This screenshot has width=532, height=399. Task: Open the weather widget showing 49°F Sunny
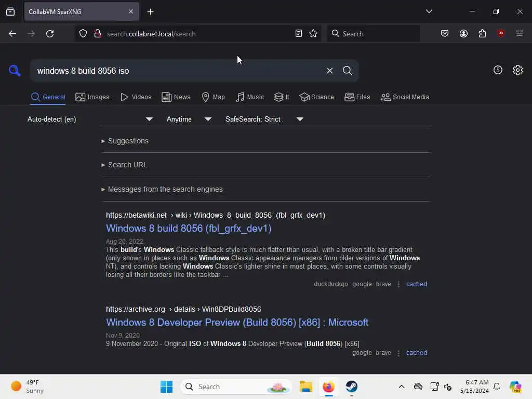point(27,387)
